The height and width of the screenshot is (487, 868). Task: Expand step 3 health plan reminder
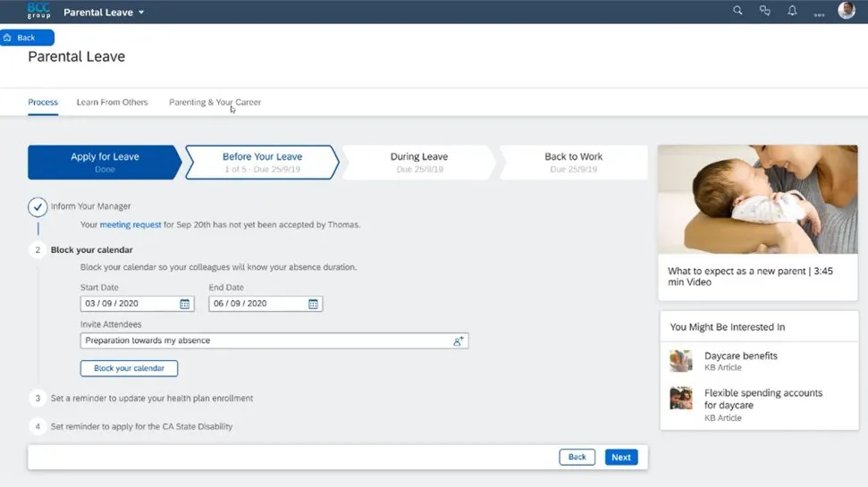tap(152, 399)
